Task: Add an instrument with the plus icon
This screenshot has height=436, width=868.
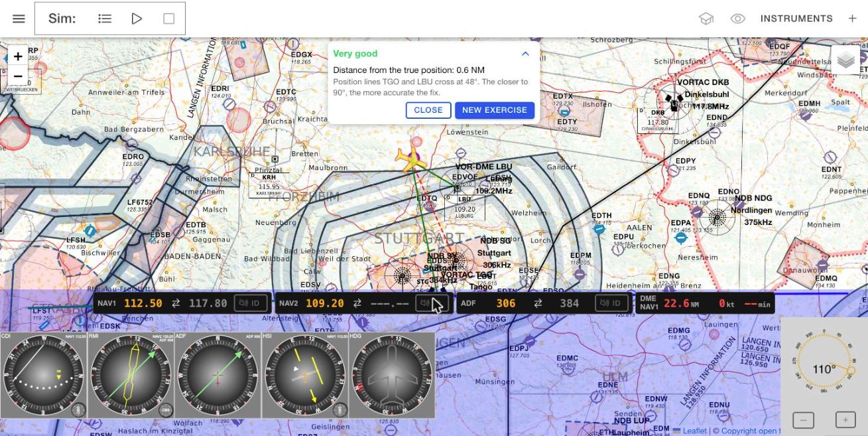Action: coord(853,19)
